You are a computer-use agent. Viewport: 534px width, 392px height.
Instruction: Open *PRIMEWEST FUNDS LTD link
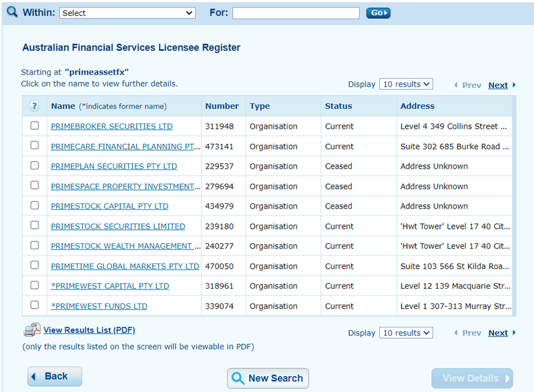99,306
